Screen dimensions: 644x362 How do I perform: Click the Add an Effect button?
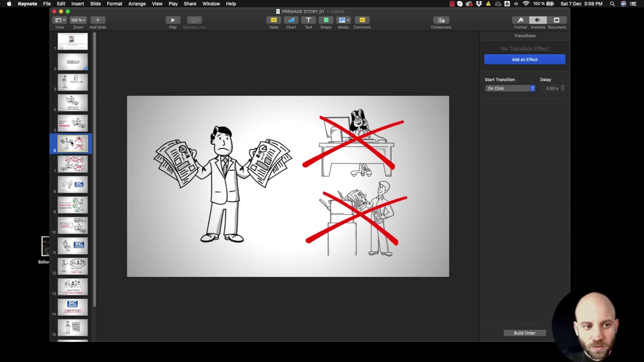click(x=525, y=59)
